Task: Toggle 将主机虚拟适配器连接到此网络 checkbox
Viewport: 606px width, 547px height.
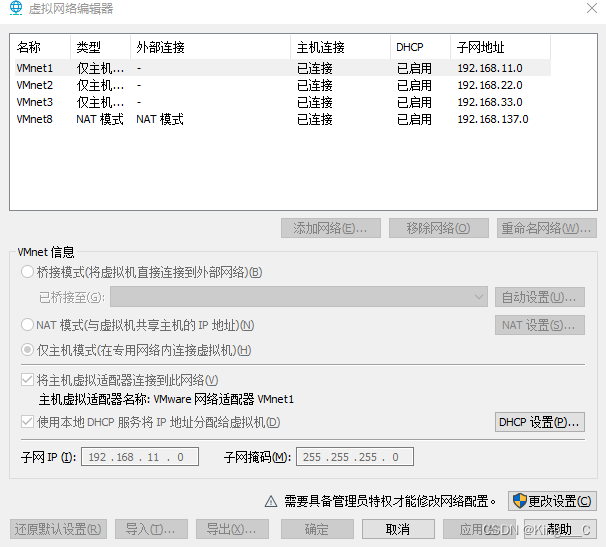Action: 27,380
